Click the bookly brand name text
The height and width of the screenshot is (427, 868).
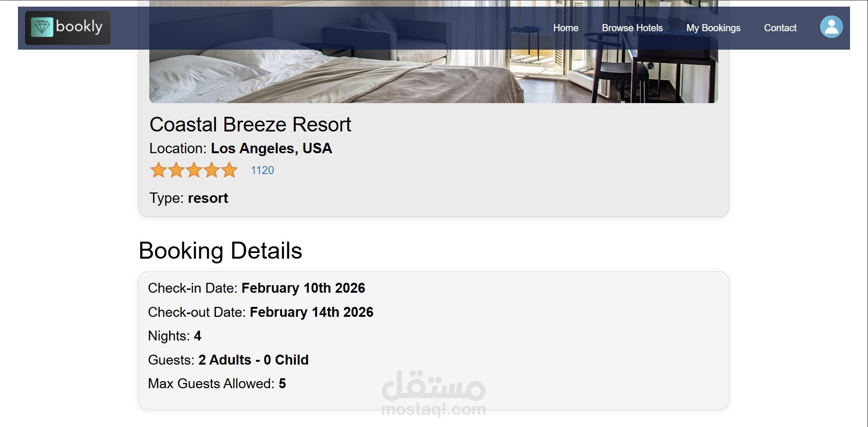click(79, 26)
